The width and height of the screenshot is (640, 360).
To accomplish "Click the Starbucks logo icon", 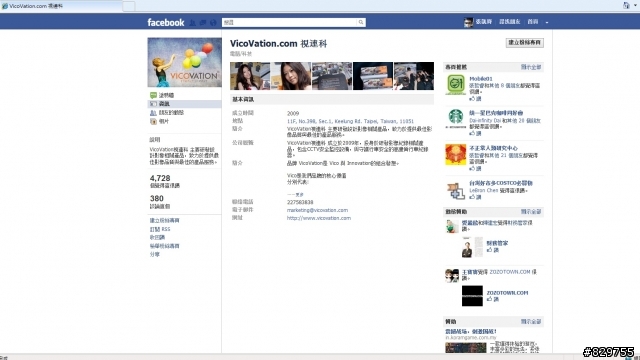I will pos(456,119).
